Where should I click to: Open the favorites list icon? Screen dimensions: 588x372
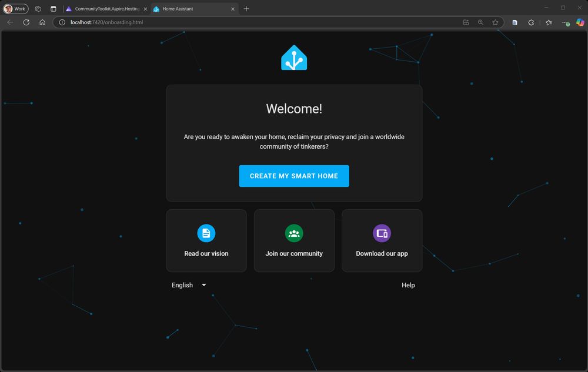pos(549,22)
